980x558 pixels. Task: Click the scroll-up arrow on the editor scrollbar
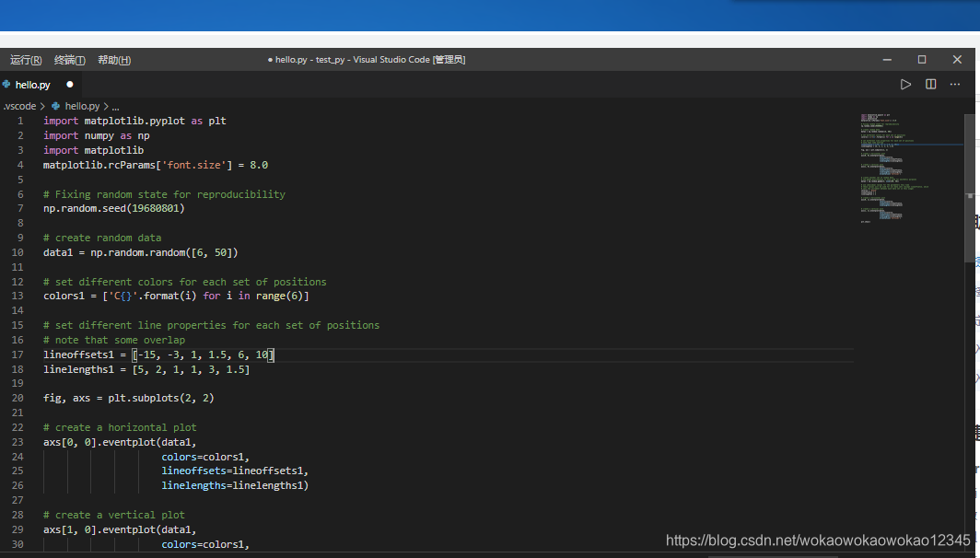click(970, 115)
